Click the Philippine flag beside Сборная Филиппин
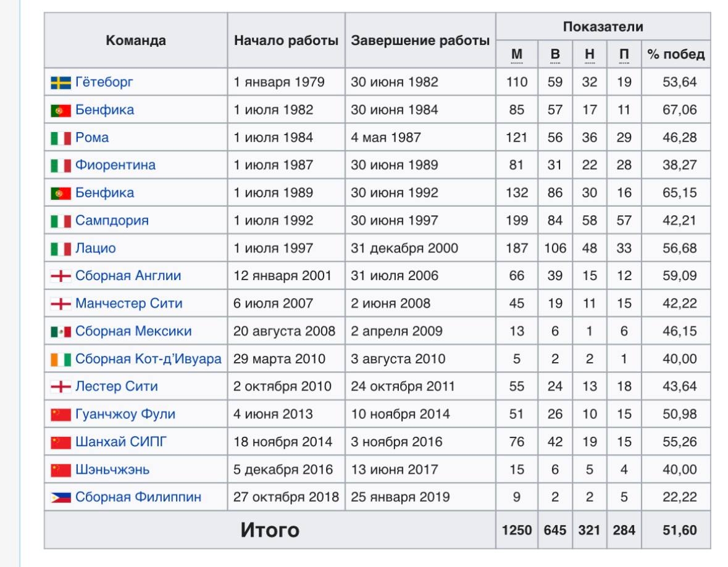The width and height of the screenshot is (728, 567). point(61,498)
